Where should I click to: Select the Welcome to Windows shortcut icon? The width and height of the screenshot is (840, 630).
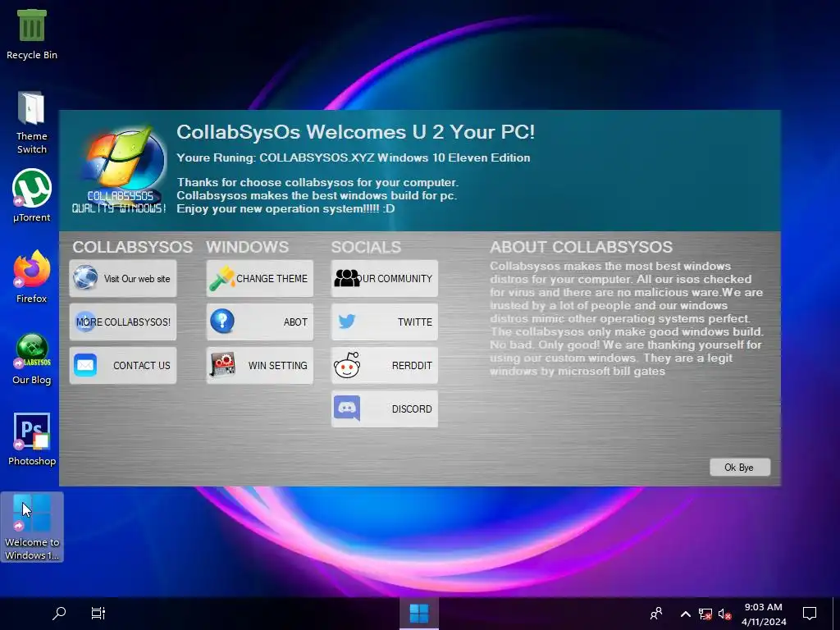[32, 527]
